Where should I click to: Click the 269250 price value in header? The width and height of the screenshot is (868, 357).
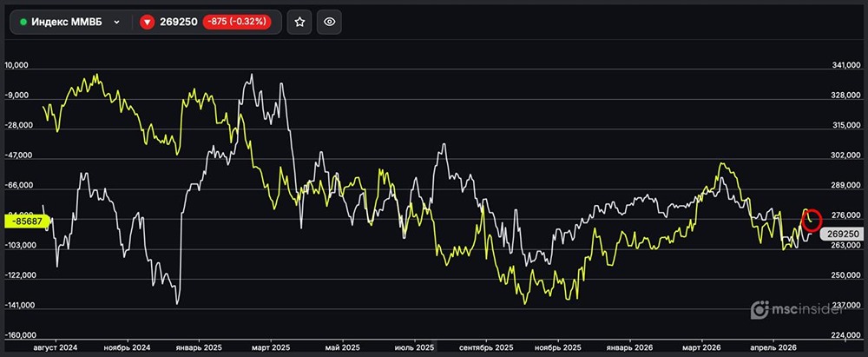click(x=178, y=23)
